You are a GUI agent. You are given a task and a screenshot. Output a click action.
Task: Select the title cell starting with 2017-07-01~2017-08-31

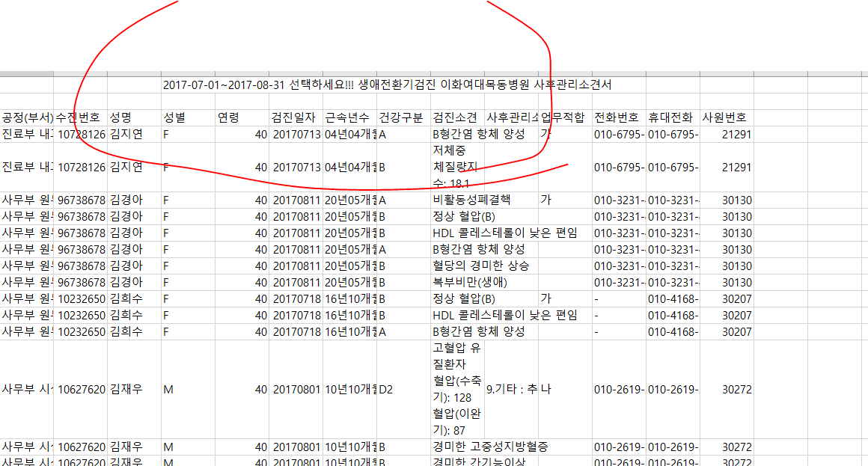click(387, 85)
